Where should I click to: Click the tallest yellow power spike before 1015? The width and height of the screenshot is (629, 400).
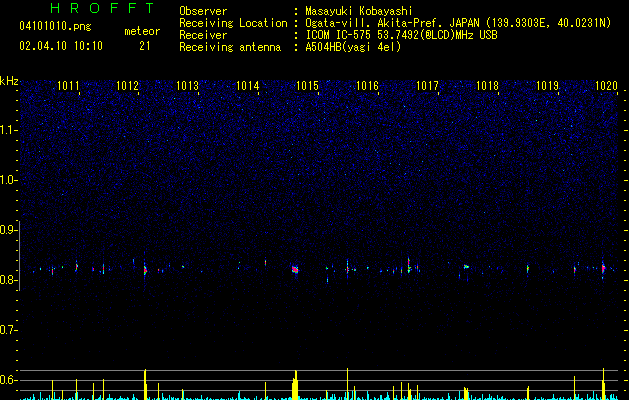pyautogui.click(x=295, y=385)
